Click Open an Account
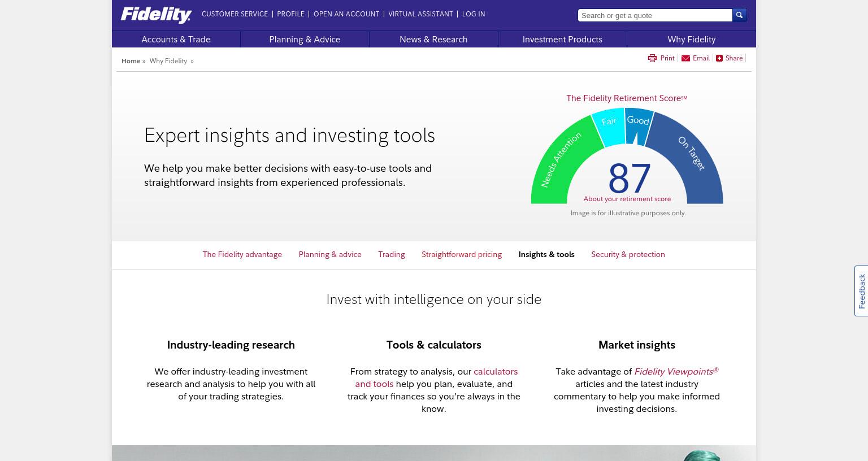868x461 pixels. tap(346, 14)
